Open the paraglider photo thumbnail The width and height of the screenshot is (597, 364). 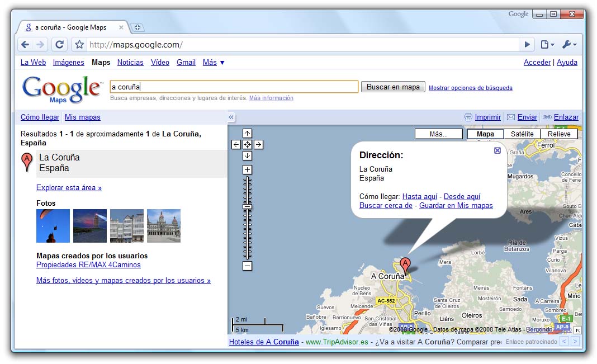[x=53, y=226]
